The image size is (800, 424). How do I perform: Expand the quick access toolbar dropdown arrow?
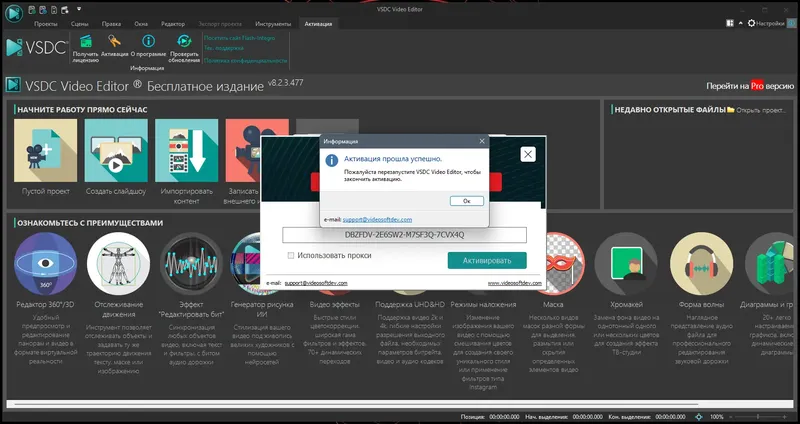pyautogui.click(x=79, y=9)
